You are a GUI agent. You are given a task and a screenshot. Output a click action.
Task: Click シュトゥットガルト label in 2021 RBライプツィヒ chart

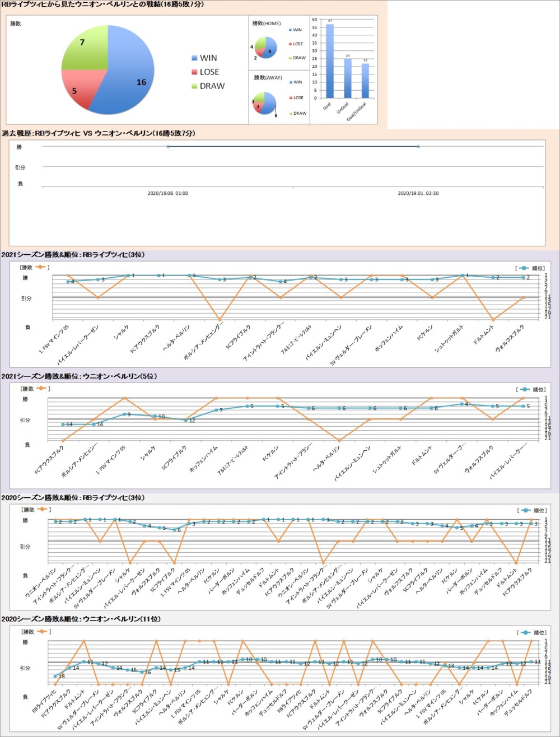[448, 338]
